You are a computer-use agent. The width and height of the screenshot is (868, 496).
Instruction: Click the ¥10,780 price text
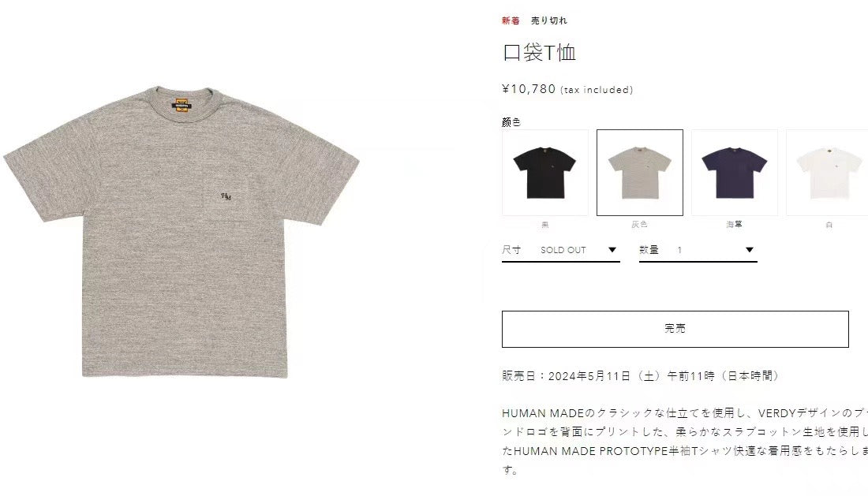click(x=529, y=89)
